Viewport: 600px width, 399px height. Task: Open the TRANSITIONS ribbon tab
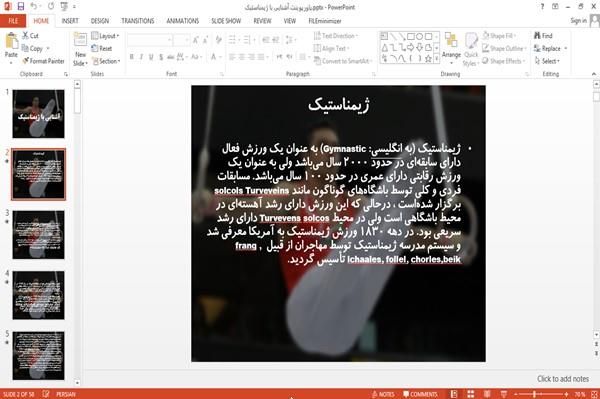[x=138, y=21]
